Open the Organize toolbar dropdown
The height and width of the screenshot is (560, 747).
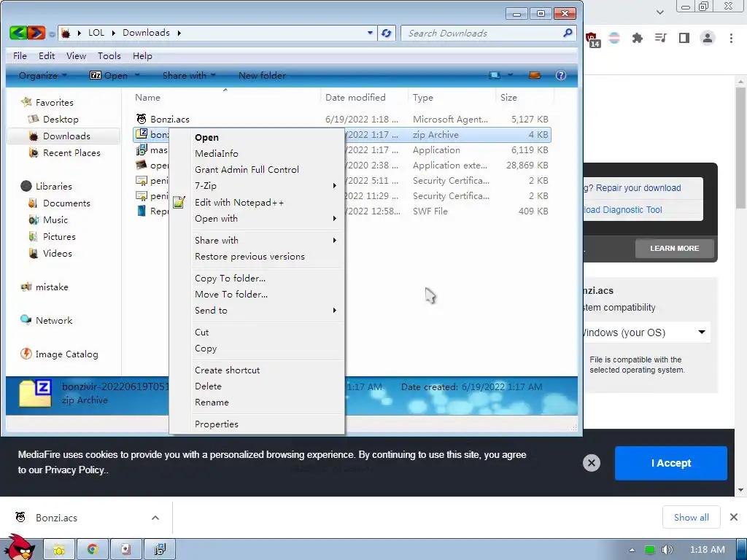43,75
